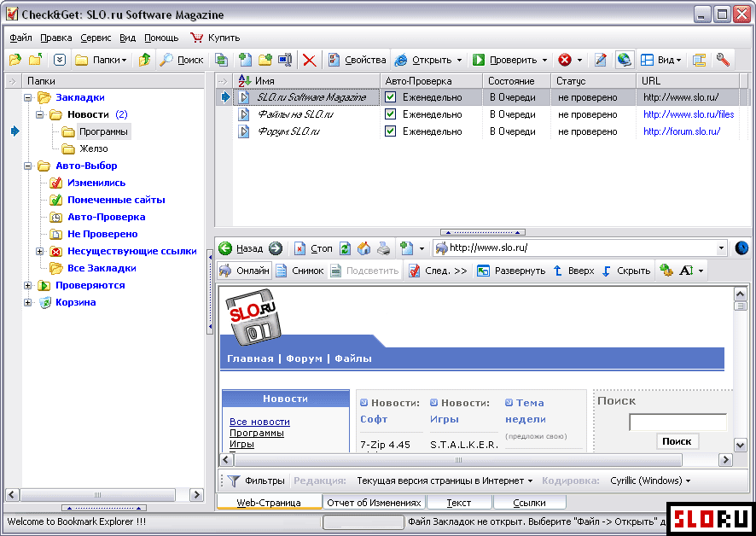Click the printer icon in browser bar
The image size is (756, 536).
coord(384,248)
